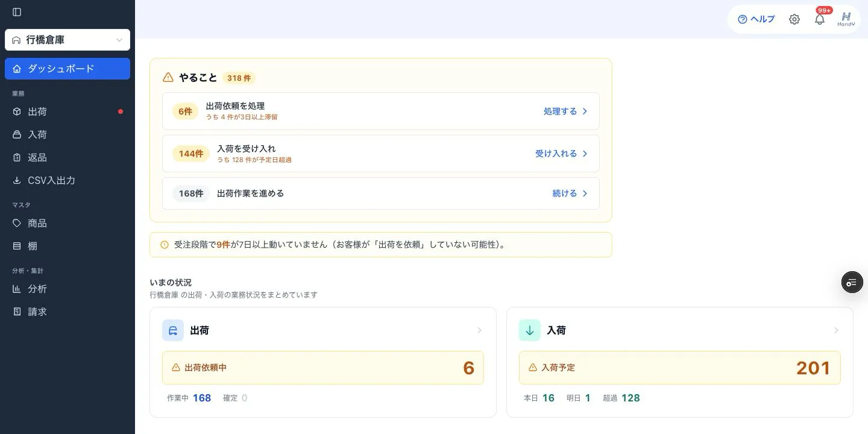The width and height of the screenshot is (868, 434).
Task: Expand the 出荷 card with its chevron
Action: (479, 330)
